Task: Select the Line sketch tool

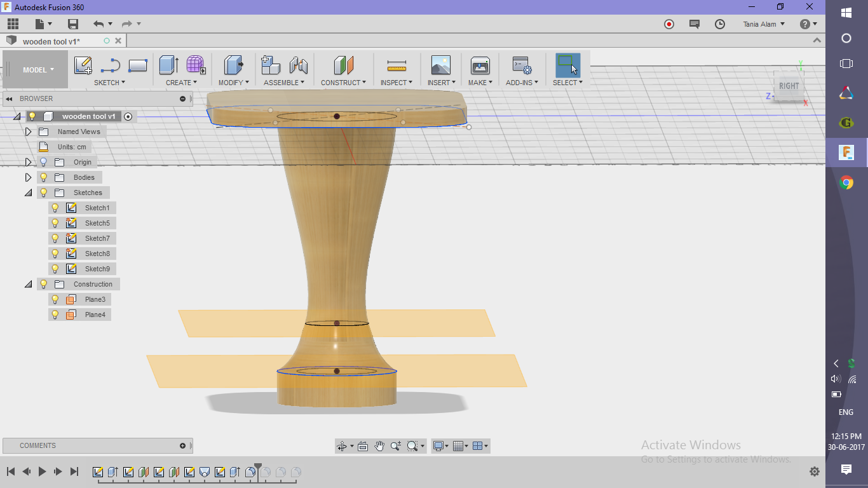Action: [111, 65]
